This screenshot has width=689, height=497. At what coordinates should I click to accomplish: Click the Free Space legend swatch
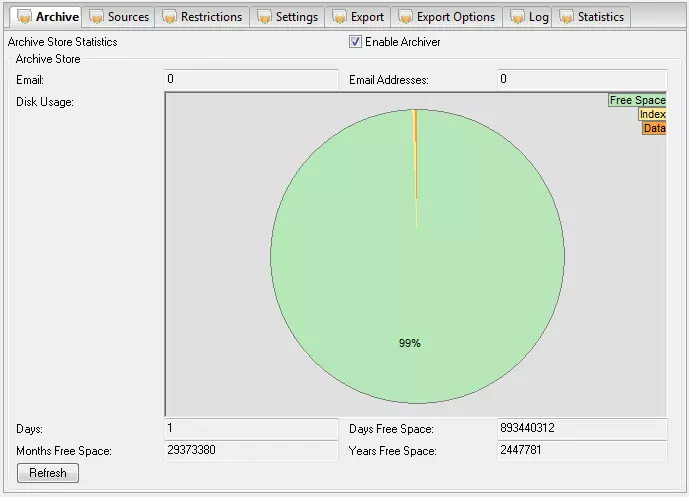[637, 100]
